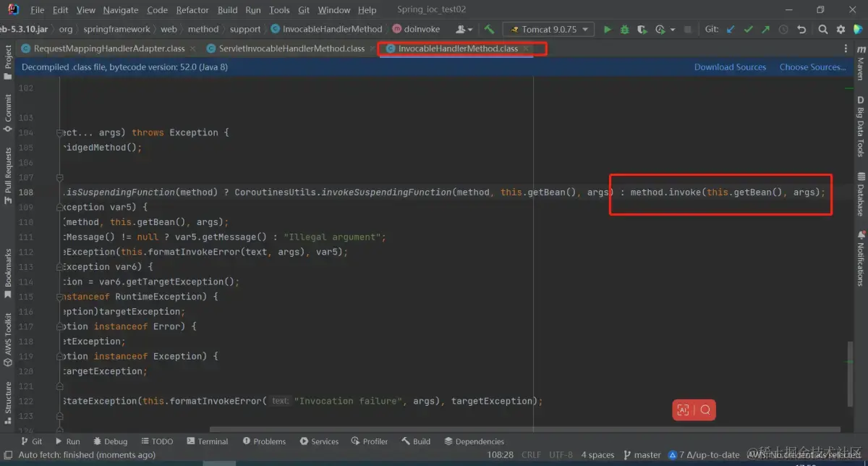
Task: Open the Git menu
Action: point(304,10)
